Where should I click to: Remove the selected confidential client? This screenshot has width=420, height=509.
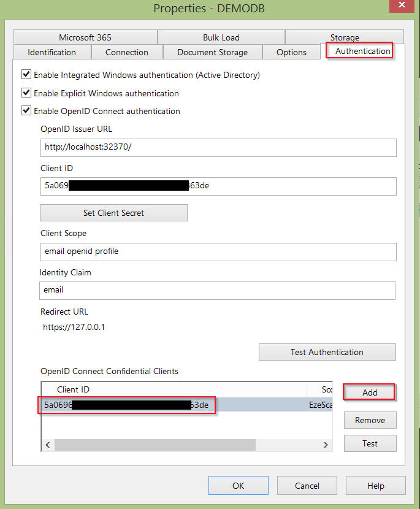pos(370,420)
